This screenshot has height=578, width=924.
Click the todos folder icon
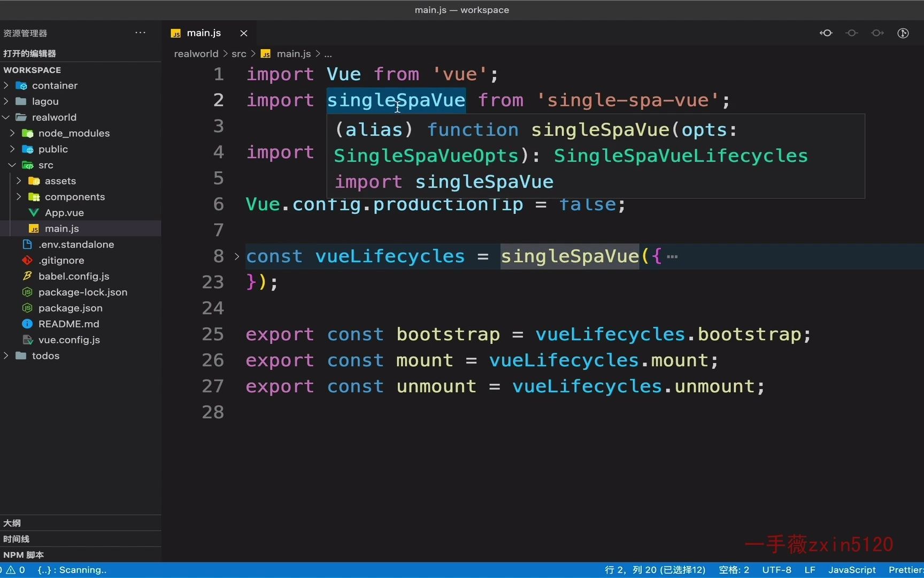21,356
